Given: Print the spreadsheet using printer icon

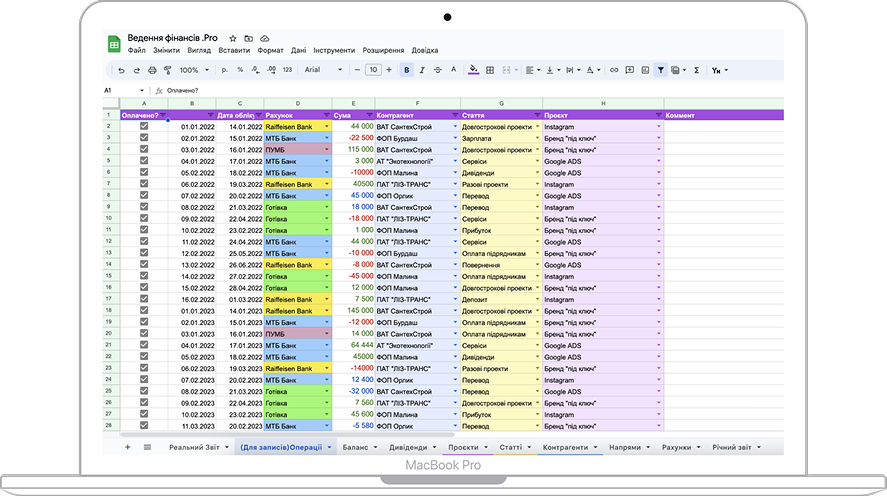Looking at the screenshot, I should [x=152, y=70].
